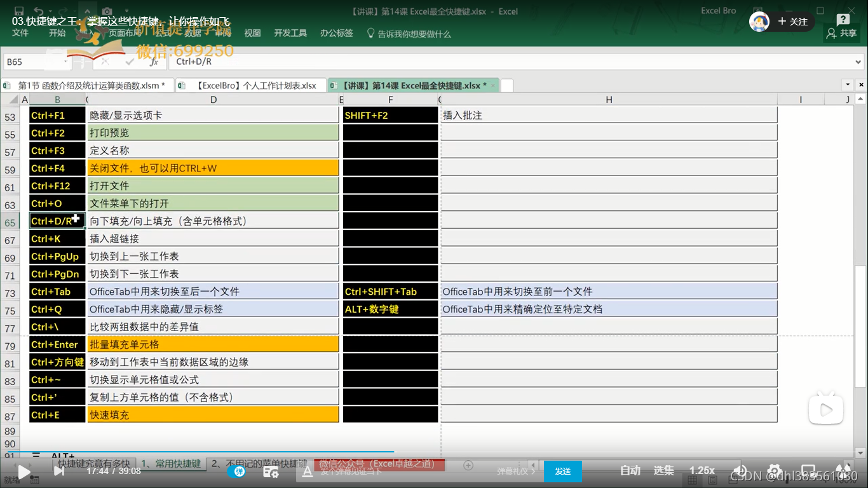The image size is (868, 488).
Task: Click cell Ctrl+F12
Action: (x=57, y=186)
